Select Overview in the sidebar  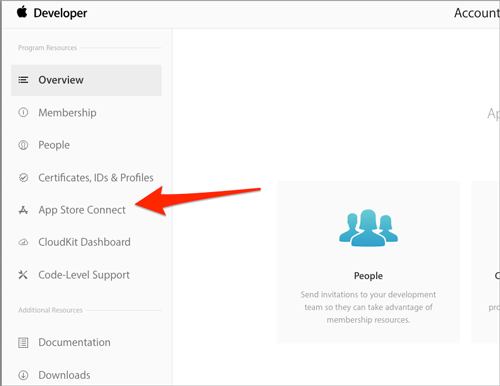(86, 80)
